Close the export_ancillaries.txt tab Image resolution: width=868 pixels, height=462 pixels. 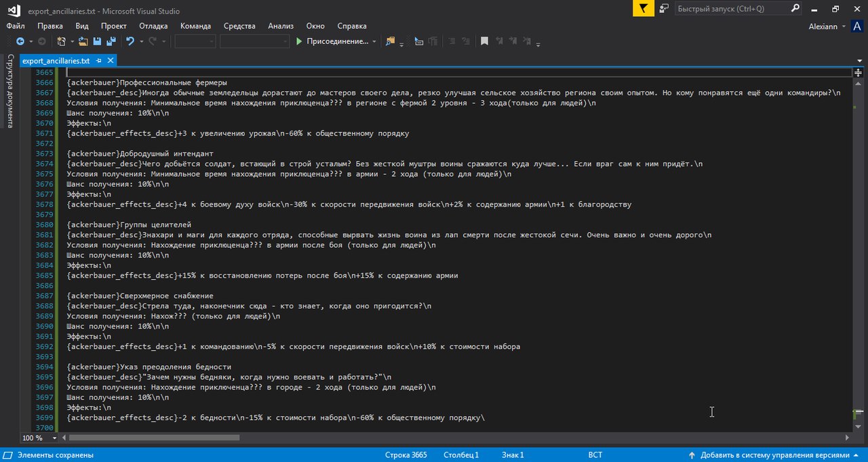(109, 60)
